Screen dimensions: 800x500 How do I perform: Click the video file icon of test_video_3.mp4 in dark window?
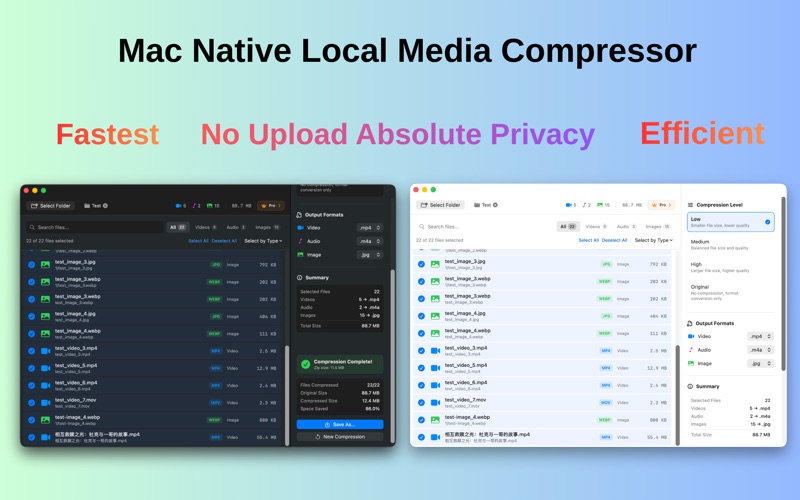coord(45,351)
